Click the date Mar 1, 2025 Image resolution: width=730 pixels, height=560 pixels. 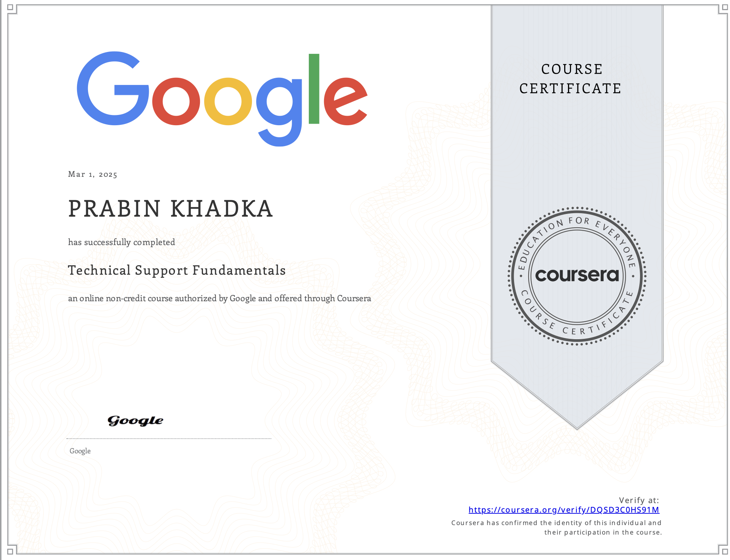tap(93, 174)
